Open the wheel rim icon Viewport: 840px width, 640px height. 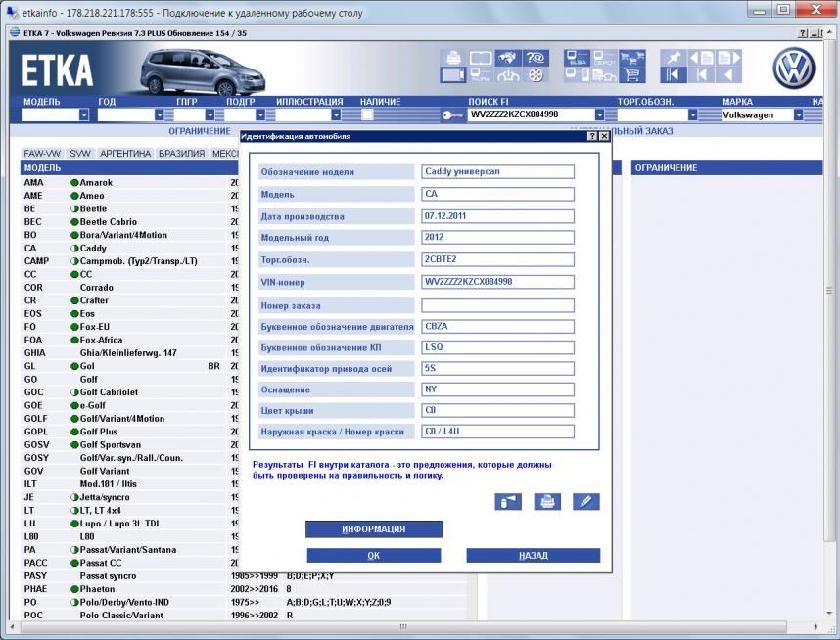click(x=536, y=75)
